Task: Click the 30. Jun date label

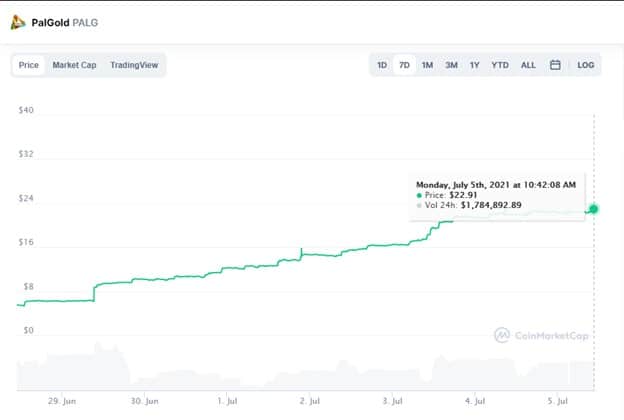Action: pyautogui.click(x=144, y=401)
